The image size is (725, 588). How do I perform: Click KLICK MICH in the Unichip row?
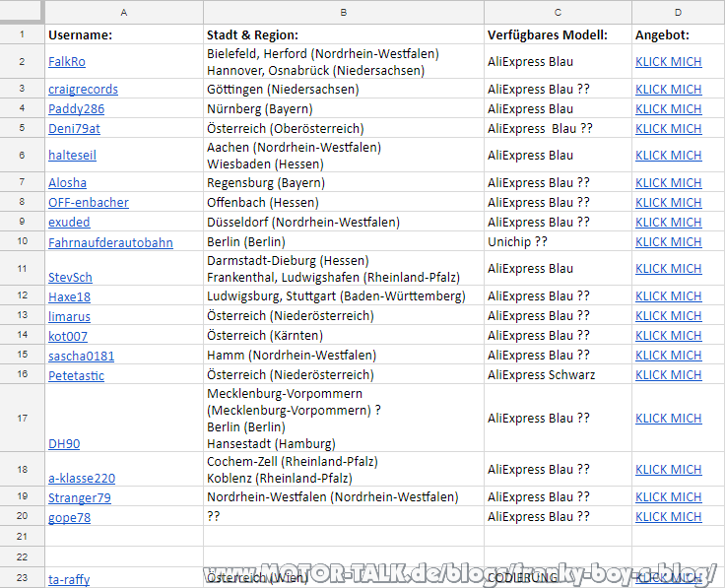[x=669, y=242]
